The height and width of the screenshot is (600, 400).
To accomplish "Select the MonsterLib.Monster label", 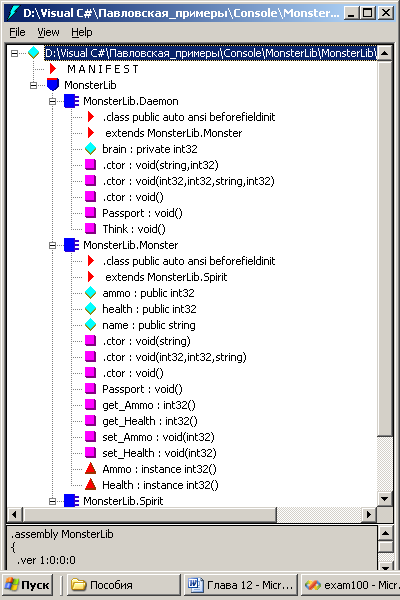I will [x=131, y=245].
